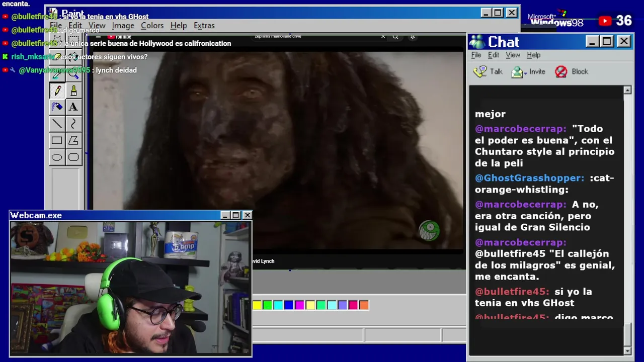
Task: Minimize the Chat window
Action: point(592,41)
